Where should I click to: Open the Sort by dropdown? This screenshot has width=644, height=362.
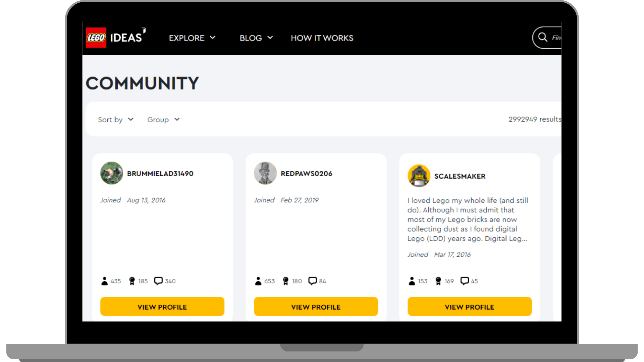point(116,119)
